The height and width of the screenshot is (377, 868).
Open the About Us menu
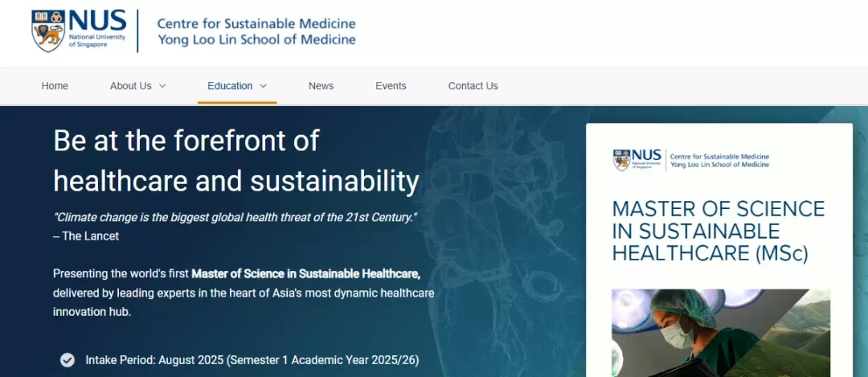point(131,86)
